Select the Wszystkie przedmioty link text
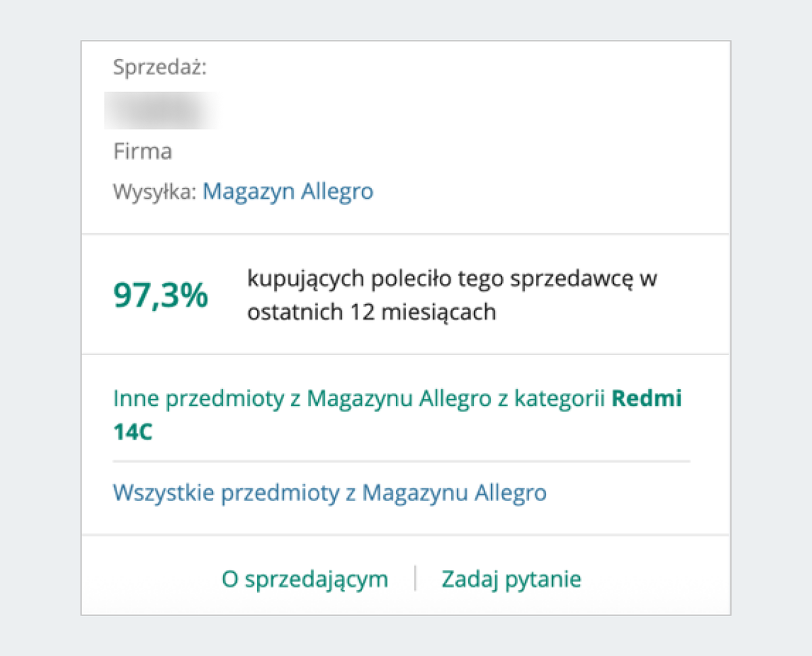The width and height of the screenshot is (812, 656). click(x=330, y=493)
